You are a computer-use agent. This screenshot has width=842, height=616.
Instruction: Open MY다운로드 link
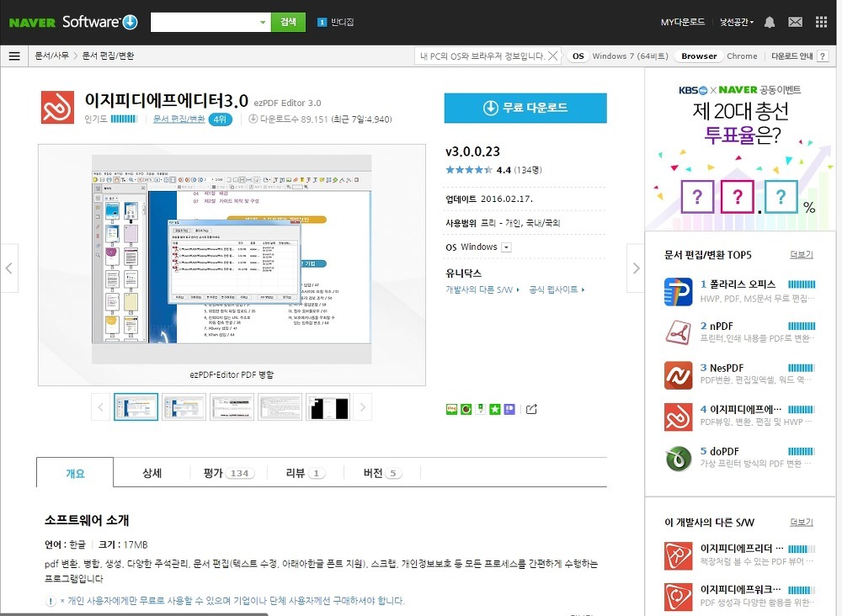pyautogui.click(x=683, y=22)
